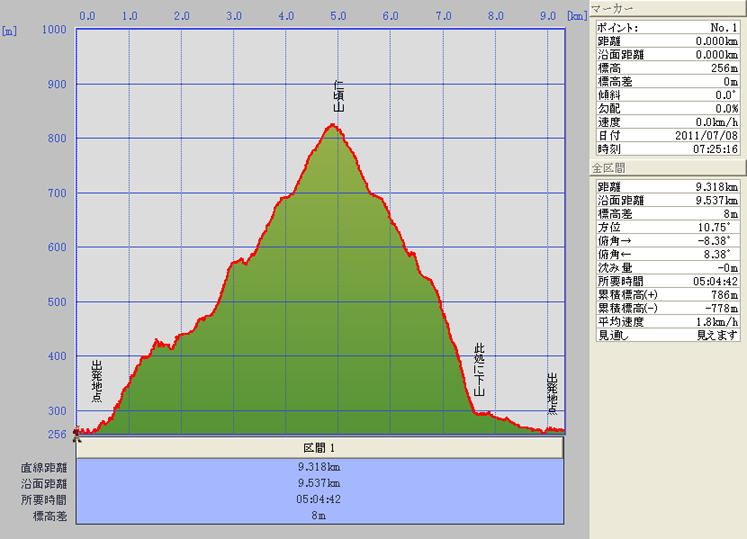747x539 pixels.
Task: Click the 此処に下山 marker label
Action: [479, 369]
